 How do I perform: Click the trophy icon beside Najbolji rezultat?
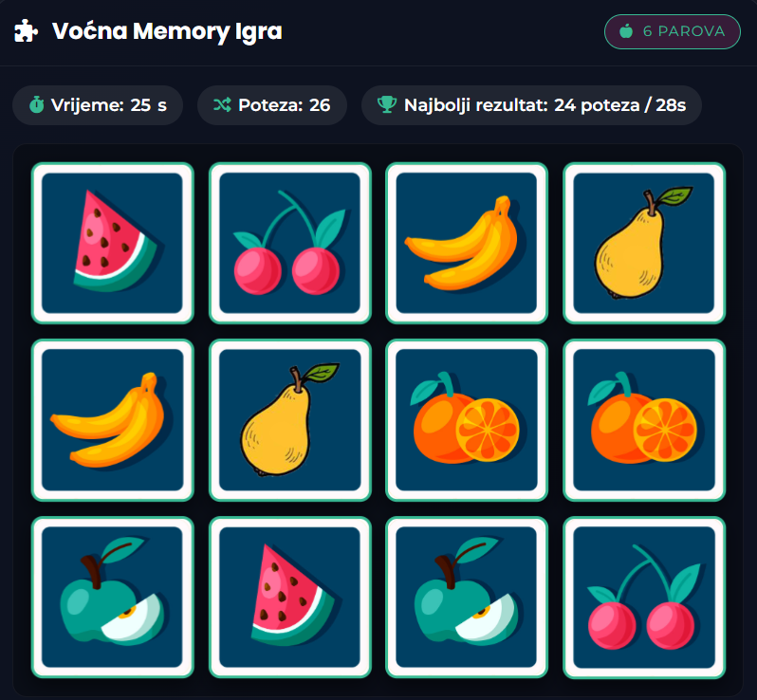[x=386, y=105]
